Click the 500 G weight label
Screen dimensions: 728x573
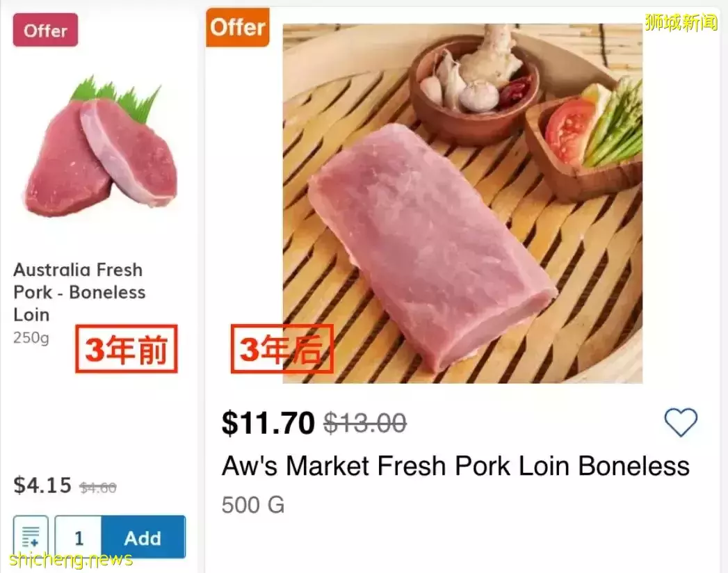pos(253,505)
